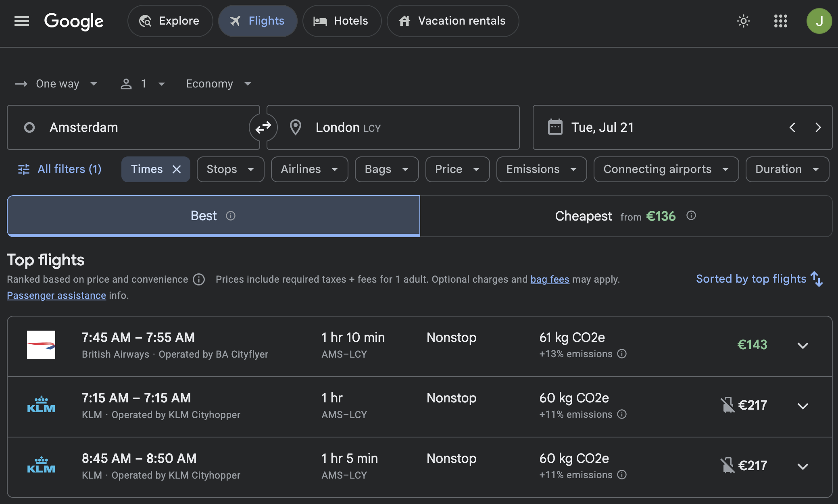Click the Top flights heading
Screen dimensions: 838x504
point(46,260)
